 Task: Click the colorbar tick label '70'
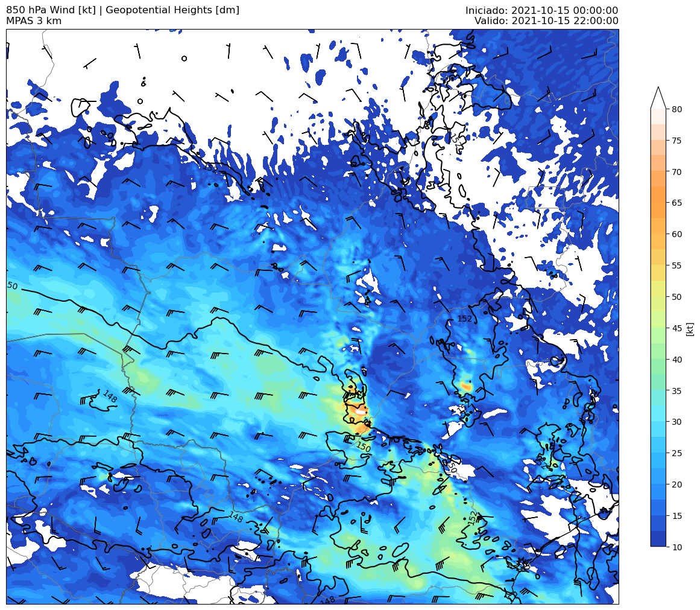click(x=676, y=172)
